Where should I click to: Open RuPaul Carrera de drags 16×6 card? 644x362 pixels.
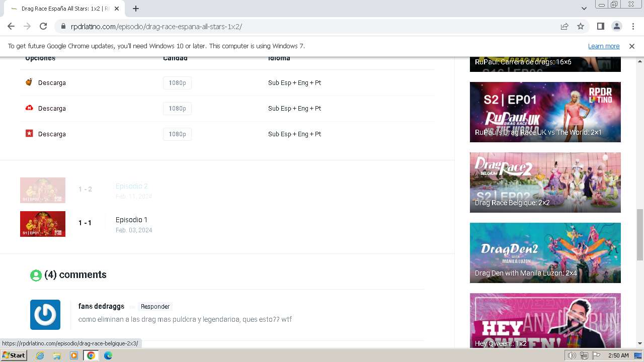(x=545, y=64)
